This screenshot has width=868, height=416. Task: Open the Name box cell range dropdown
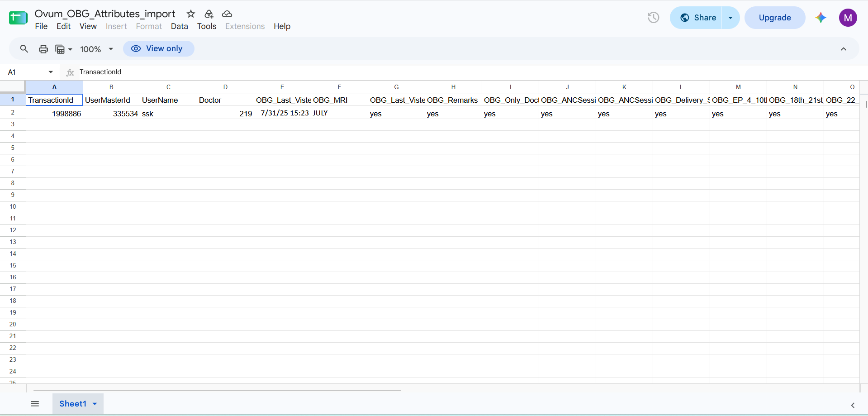[51, 72]
